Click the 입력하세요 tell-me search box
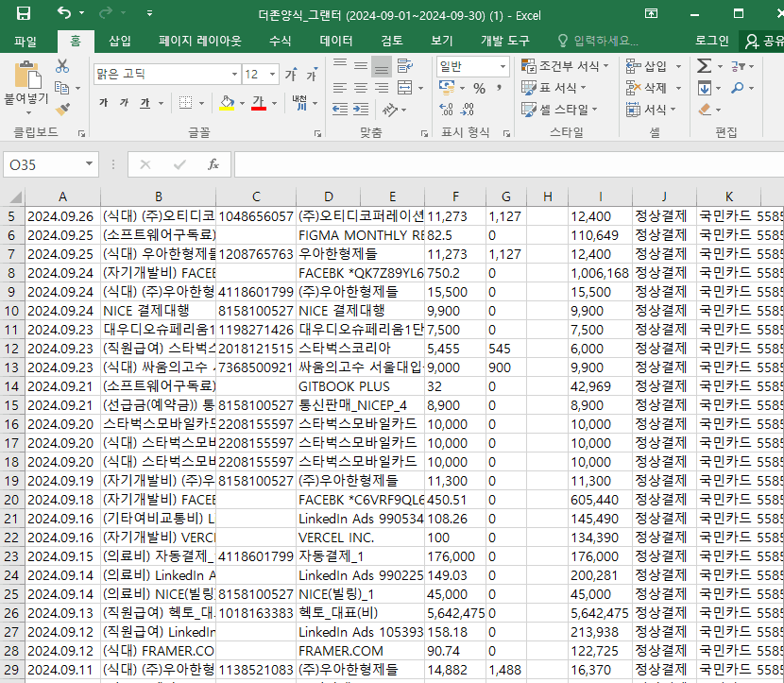This screenshot has height=683, width=784. 599,41
